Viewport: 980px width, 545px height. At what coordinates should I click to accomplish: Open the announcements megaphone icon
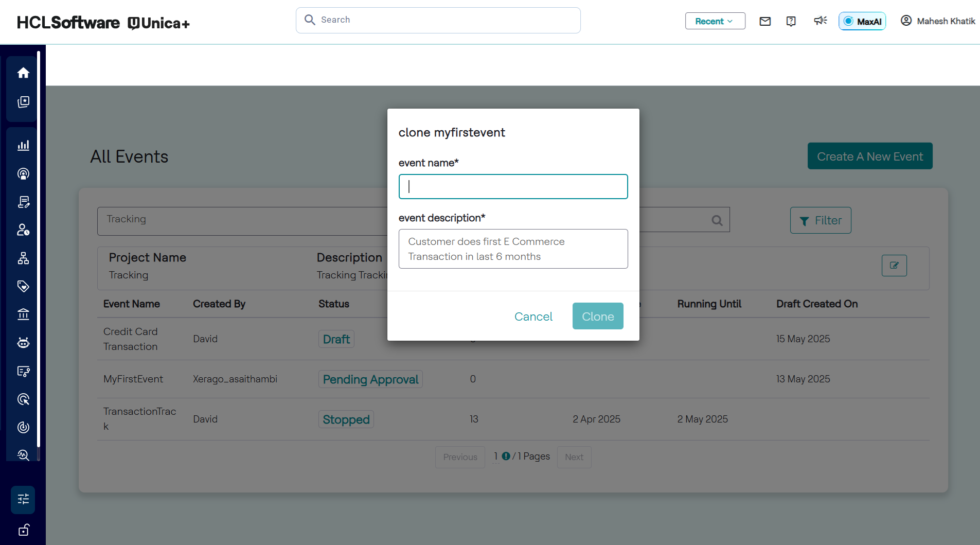click(820, 21)
